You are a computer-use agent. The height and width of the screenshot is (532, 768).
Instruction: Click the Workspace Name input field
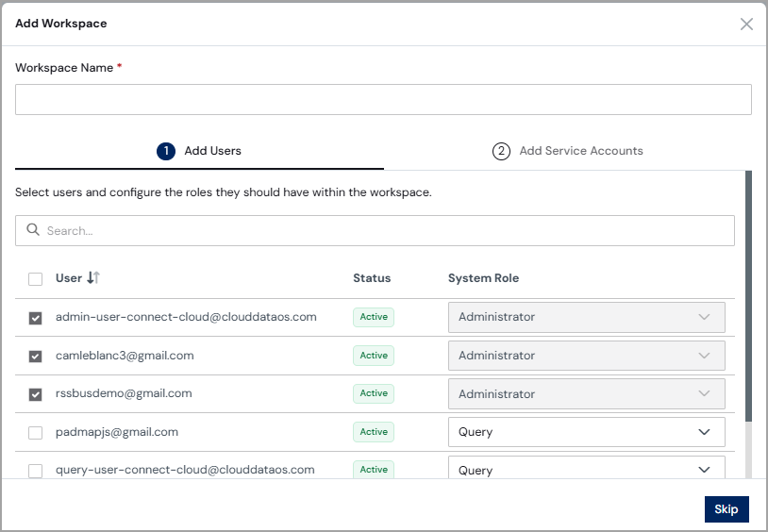click(x=383, y=99)
